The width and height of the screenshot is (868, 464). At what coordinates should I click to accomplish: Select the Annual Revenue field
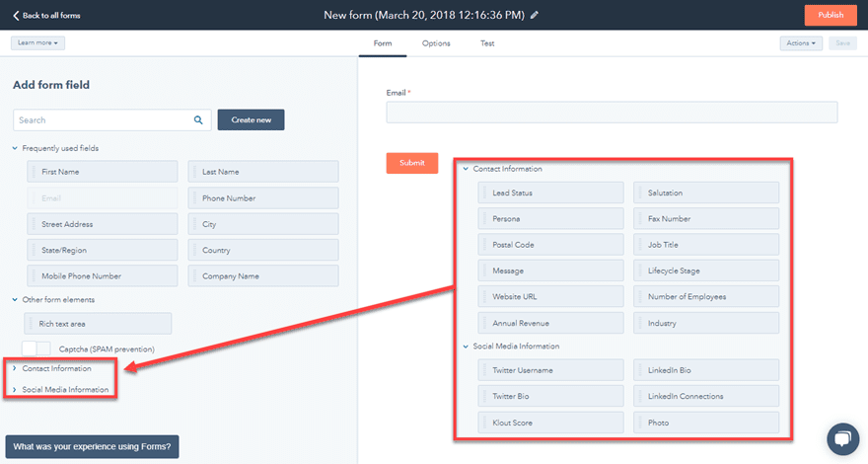tap(550, 323)
